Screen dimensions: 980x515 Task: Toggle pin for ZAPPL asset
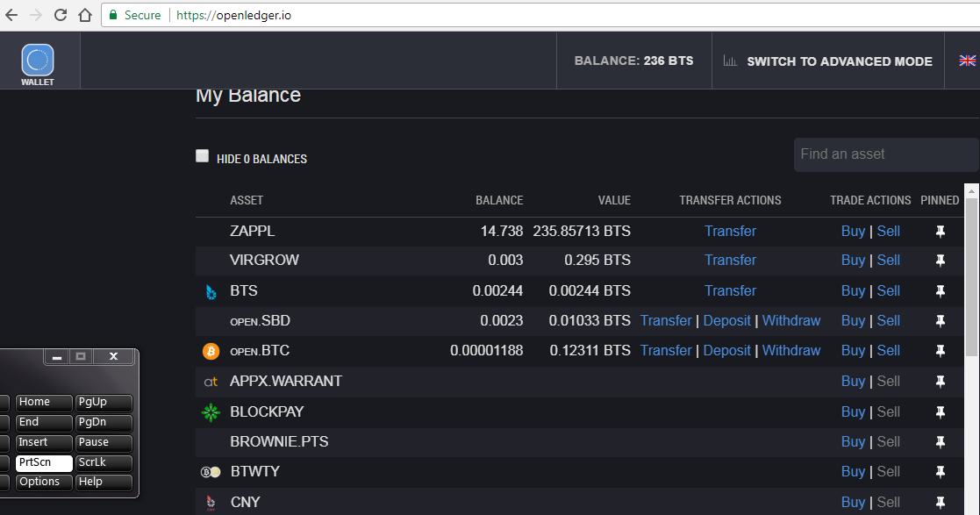pos(940,232)
